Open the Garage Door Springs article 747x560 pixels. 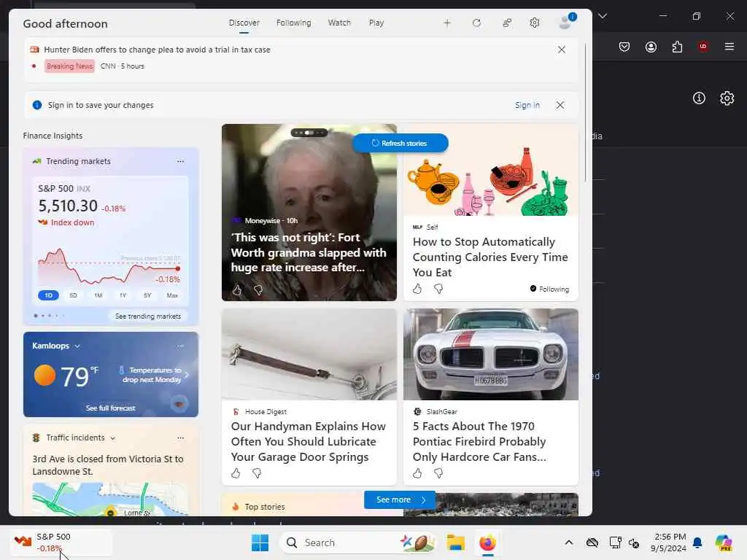pyautogui.click(x=309, y=441)
